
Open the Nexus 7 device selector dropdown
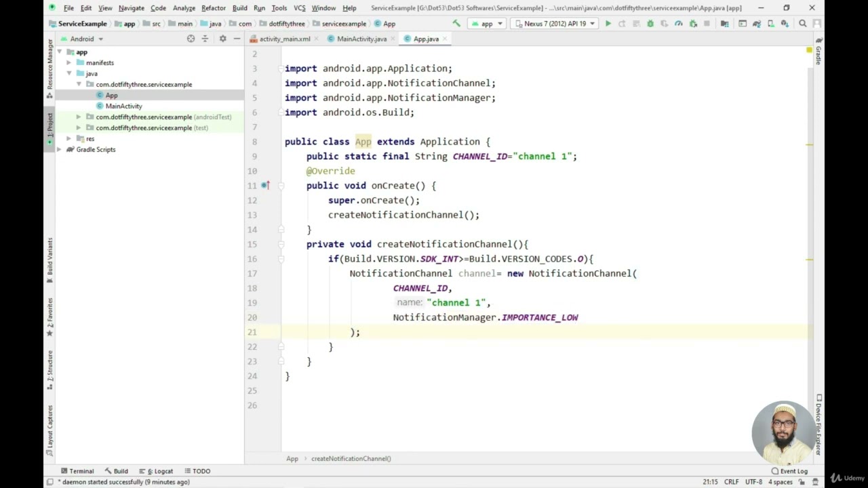555,24
